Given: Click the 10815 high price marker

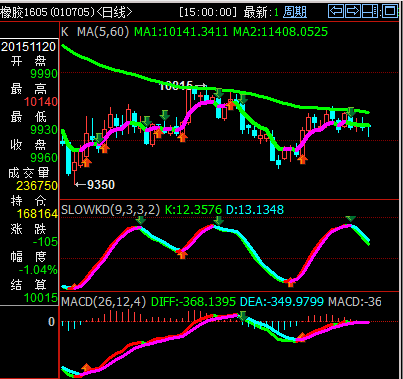Looking at the screenshot, I should click(183, 86).
